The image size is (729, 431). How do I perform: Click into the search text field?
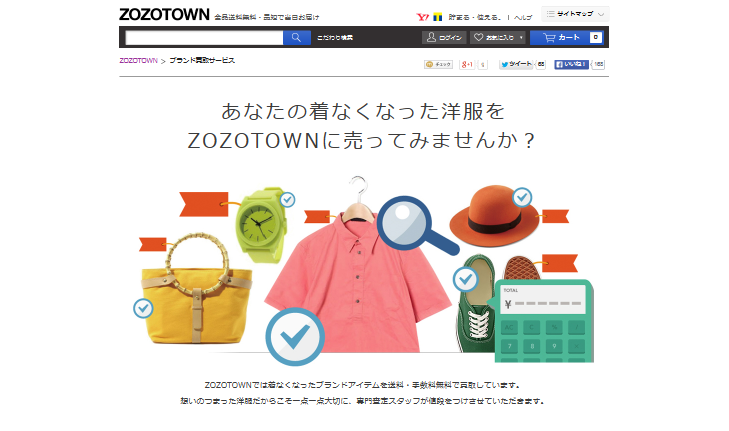[x=204, y=38]
